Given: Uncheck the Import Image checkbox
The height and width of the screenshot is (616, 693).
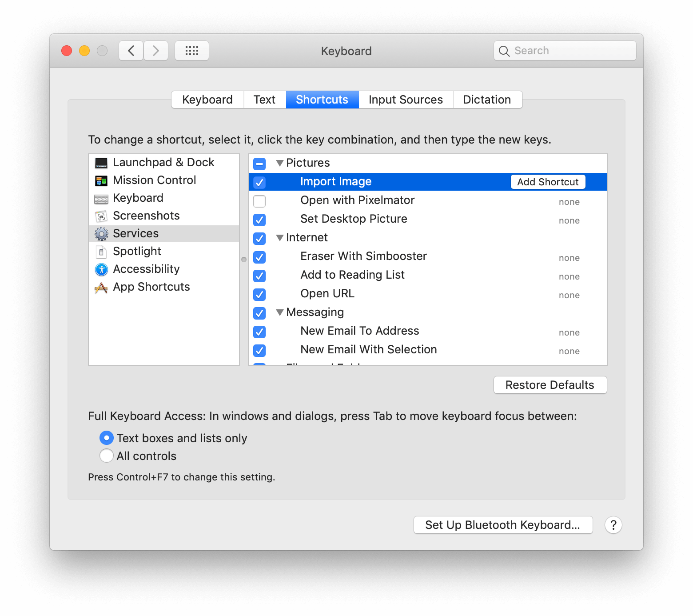Looking at the screenshot, I should pyautogui.click(x=259, y=182).
